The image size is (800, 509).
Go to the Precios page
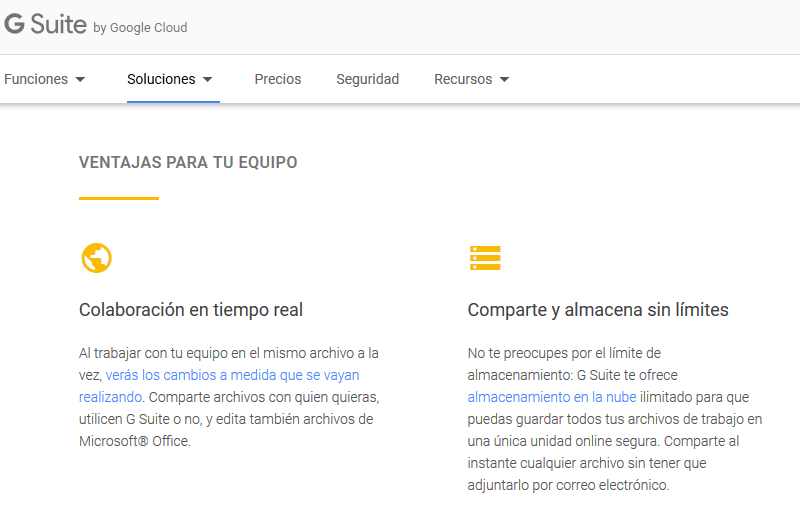point(278,79)
